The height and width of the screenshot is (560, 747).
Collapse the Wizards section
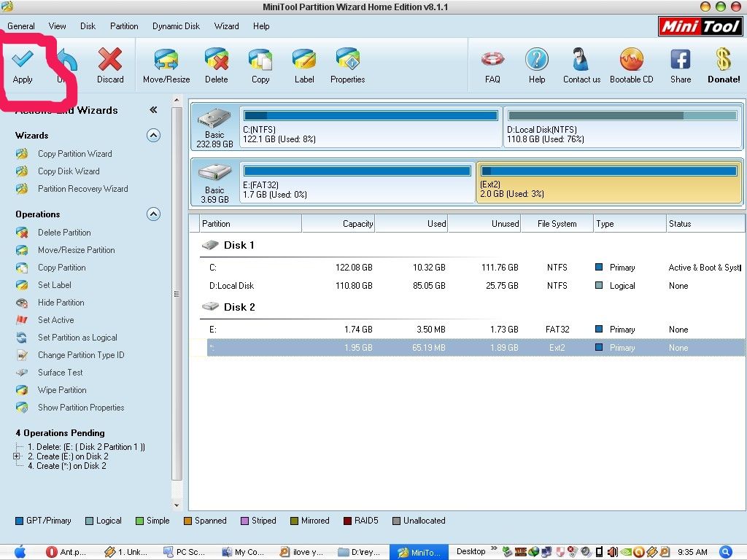(x=153, y=135)
